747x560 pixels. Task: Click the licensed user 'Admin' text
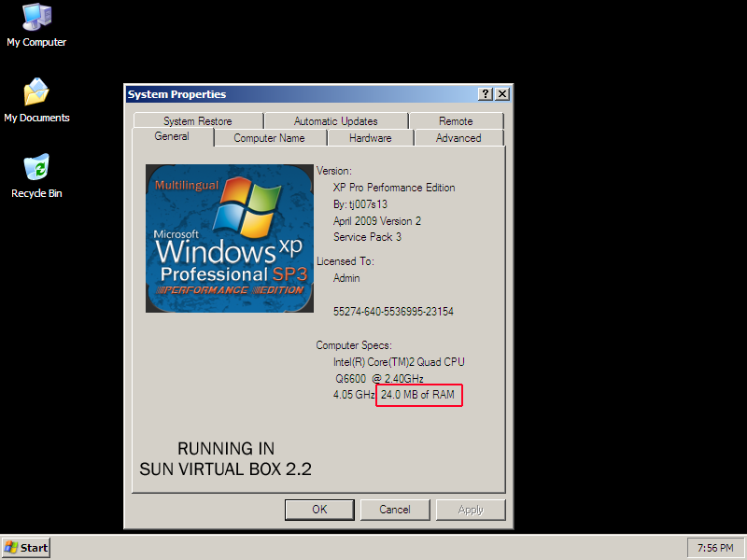coord(346,278)
